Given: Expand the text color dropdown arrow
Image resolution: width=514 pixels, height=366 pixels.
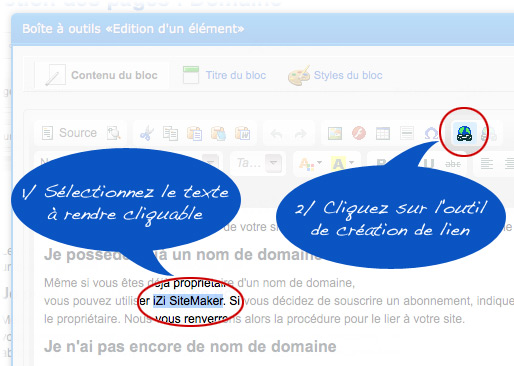Looking at the screenshot, I should (319, 163).
